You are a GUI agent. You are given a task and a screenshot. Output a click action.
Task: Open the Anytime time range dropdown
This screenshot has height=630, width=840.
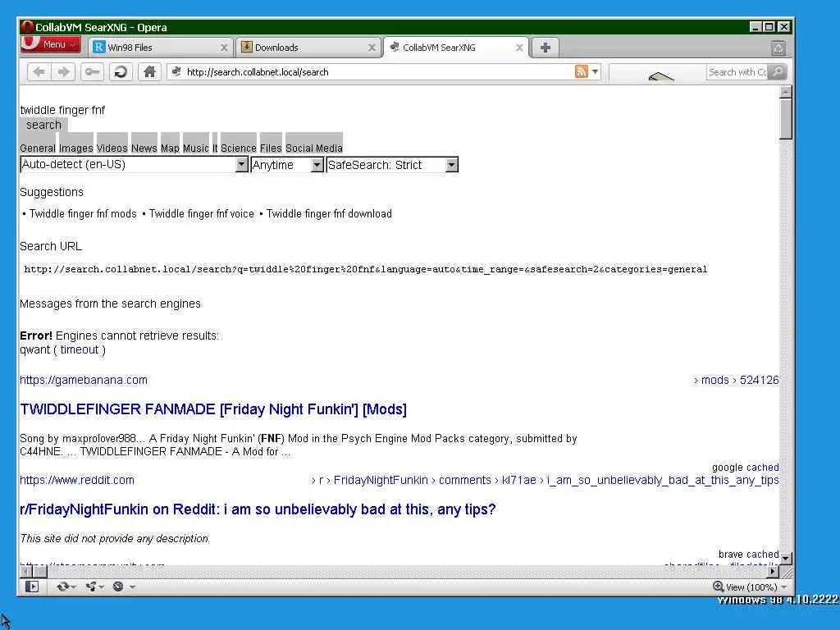click(x=287, y=164)
